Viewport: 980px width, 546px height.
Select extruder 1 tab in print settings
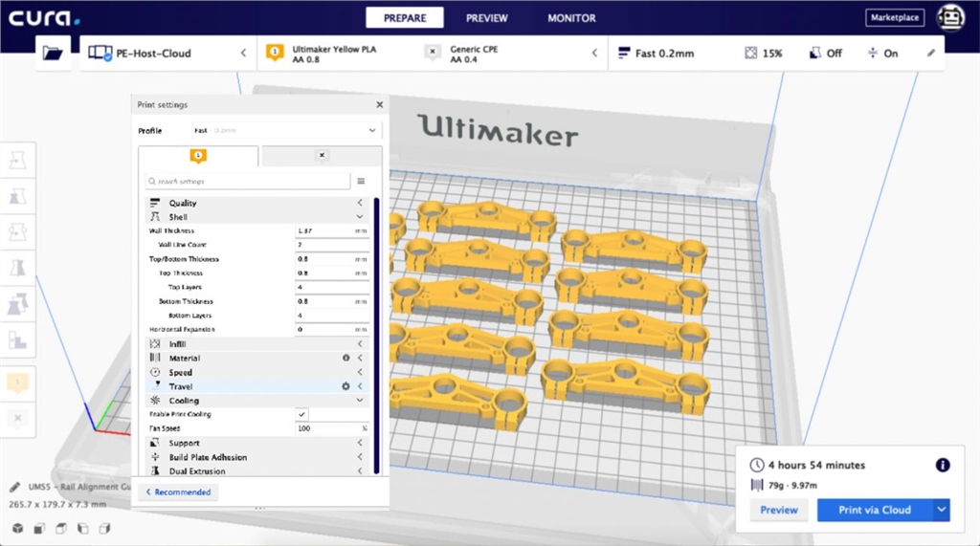click(x=198, y=156)
